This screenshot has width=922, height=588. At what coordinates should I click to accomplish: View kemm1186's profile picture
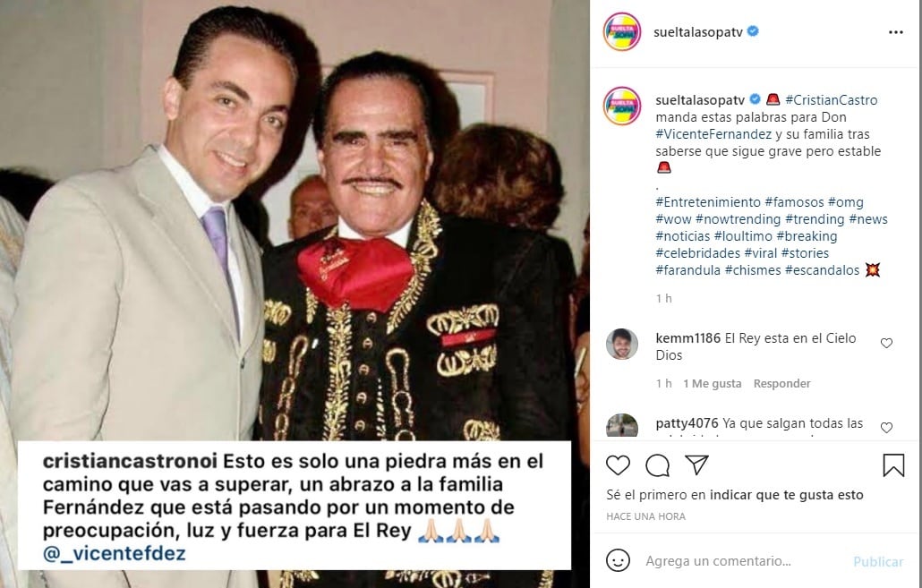[621, 344]
